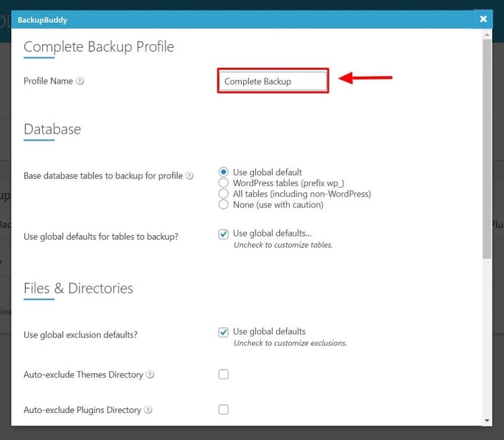Pick the 'None (use with caution)' radio
This screenshot has width=504, height=440.
point(224,205)
